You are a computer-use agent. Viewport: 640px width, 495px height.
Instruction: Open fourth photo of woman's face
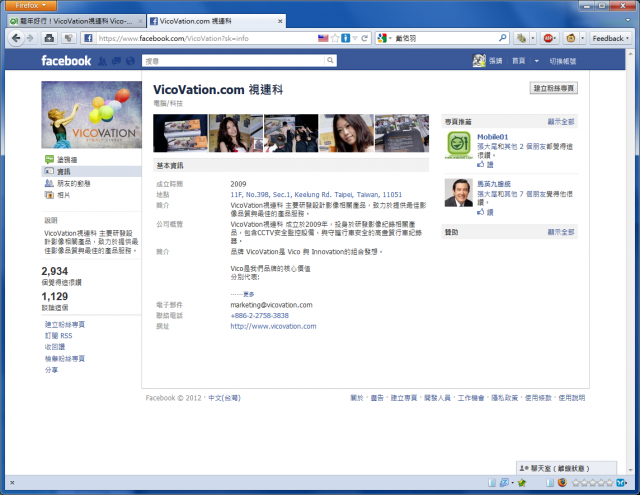347,133
